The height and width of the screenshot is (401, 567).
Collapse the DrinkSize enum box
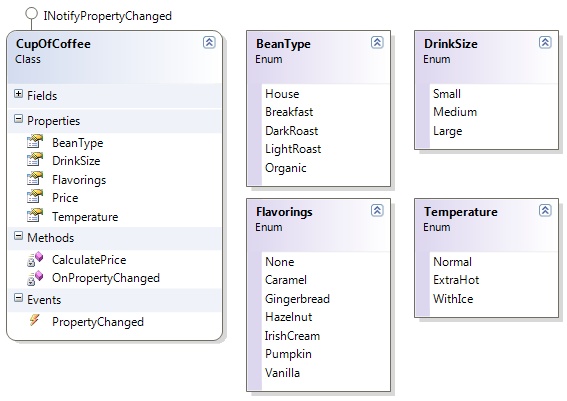pos(545,43)
